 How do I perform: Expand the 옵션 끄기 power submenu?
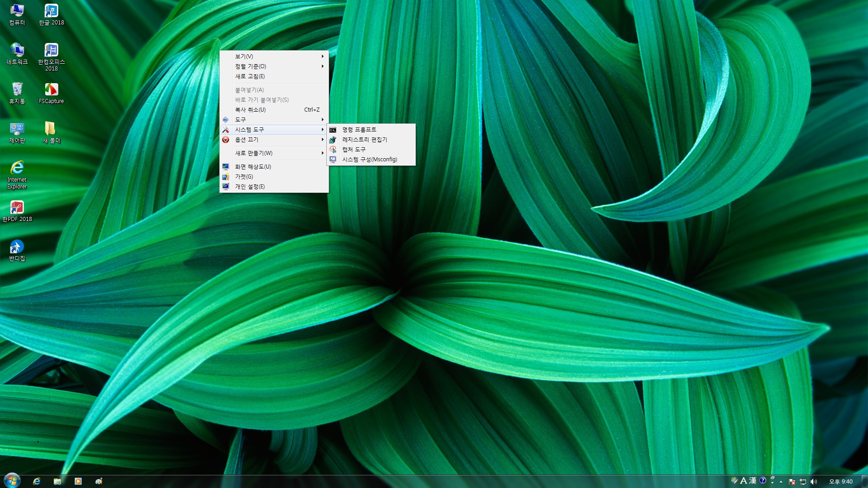point(274,140)
